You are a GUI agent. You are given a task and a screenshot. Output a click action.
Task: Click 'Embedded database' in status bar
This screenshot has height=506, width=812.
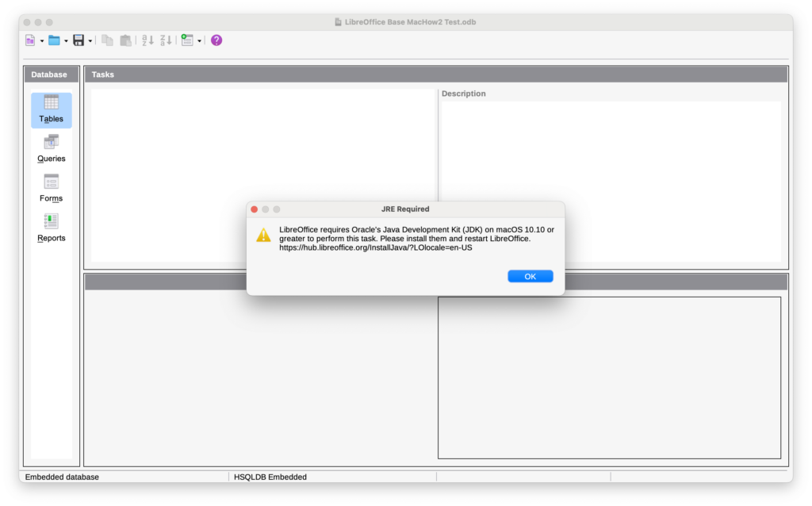coord(62,477)
